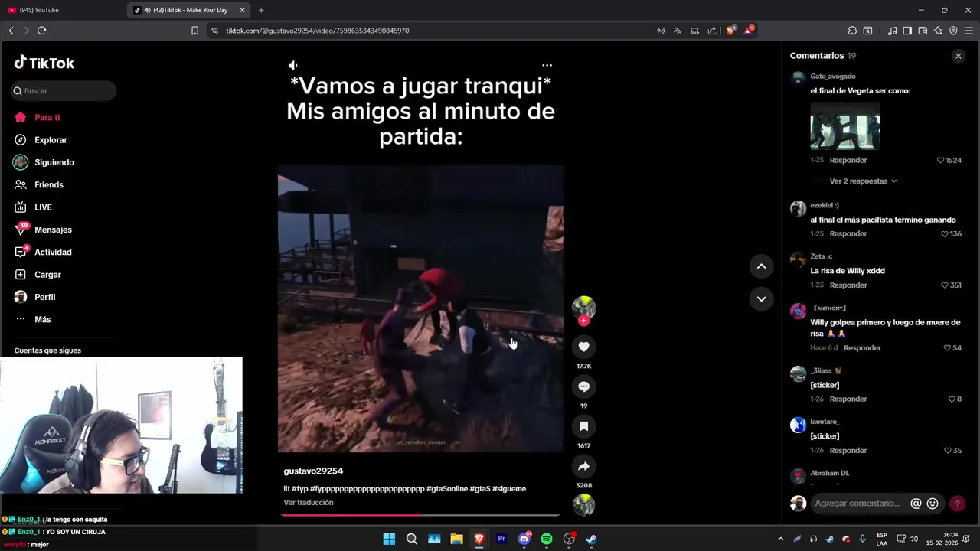Like _3liass comment with 8 likes

[x=954, y=399]
